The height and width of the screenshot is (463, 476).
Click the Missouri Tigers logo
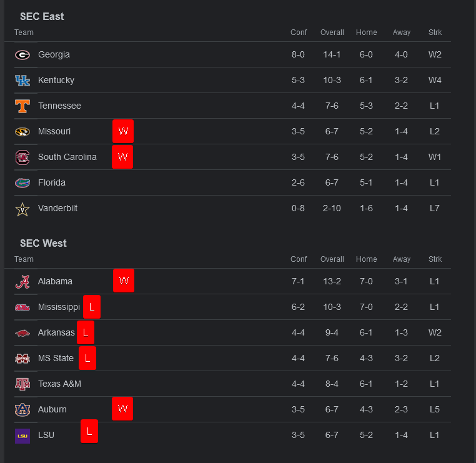click(x=22, y=132)
